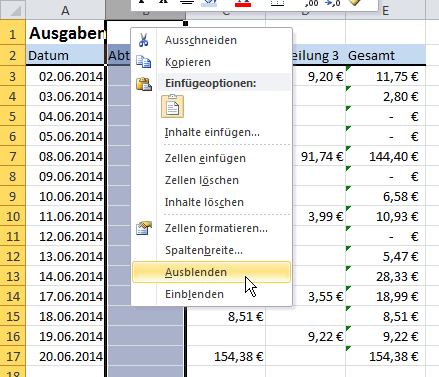
Task: Open Zellen formatieren... dialog
Action: [x=211, y=228]
